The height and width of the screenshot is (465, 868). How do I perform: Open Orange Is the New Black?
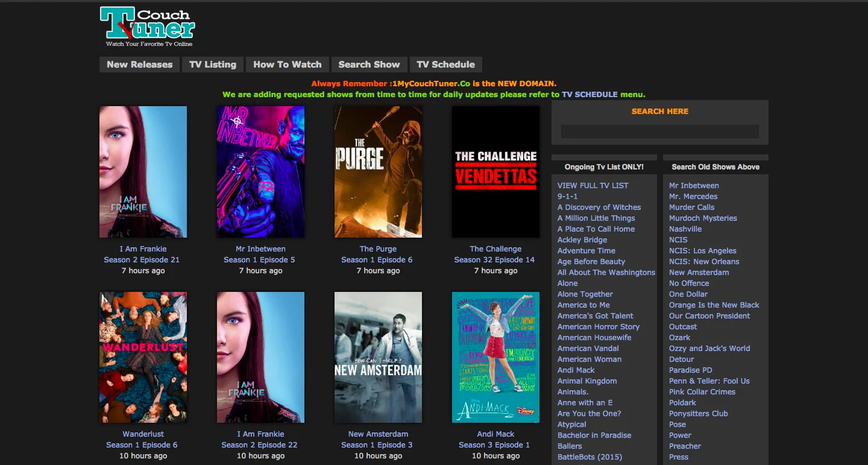(x=714, y=305)
